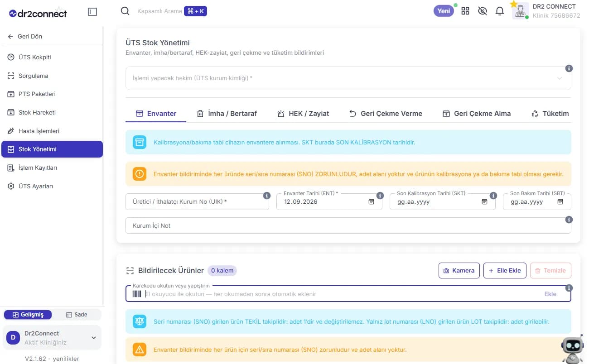Viewport: 589px width, 364px height.
Task: Go back with Geri Dön
Action: [25, 36]
